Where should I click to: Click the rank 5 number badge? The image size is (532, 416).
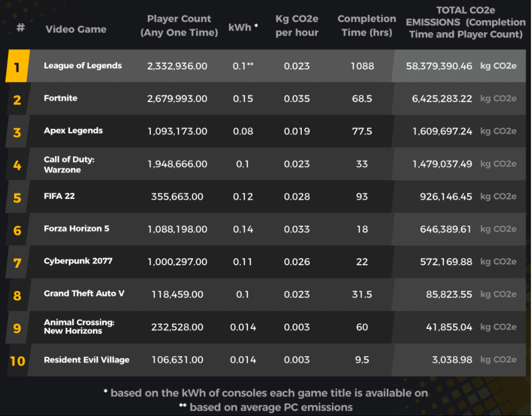tap(17, 197)
